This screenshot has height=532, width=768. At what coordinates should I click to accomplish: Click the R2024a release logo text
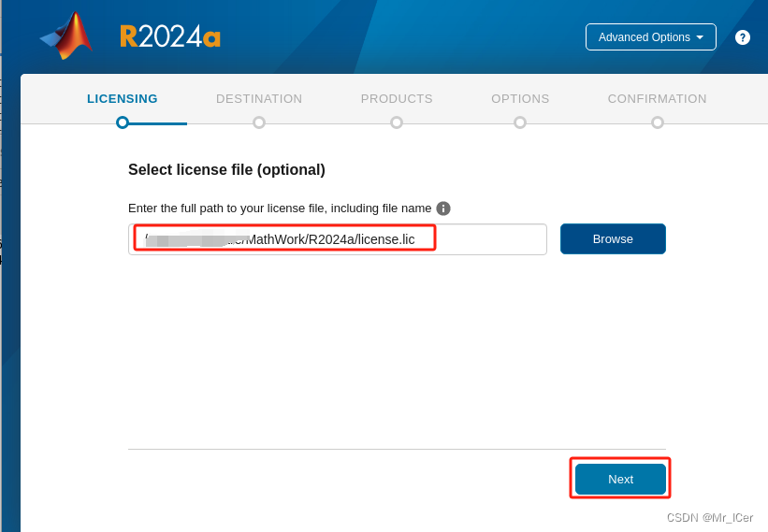pyautogui.click(x=170, y=36)
